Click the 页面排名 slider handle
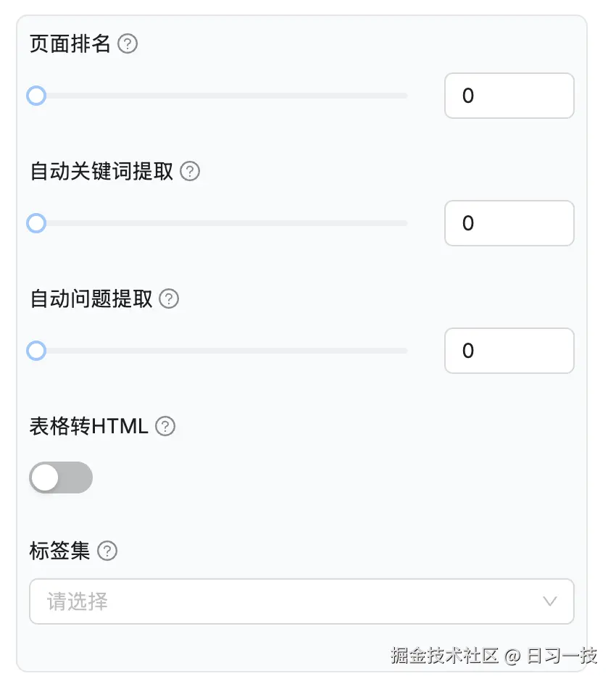Screen dimensions: 616x684 click(36, 96)
